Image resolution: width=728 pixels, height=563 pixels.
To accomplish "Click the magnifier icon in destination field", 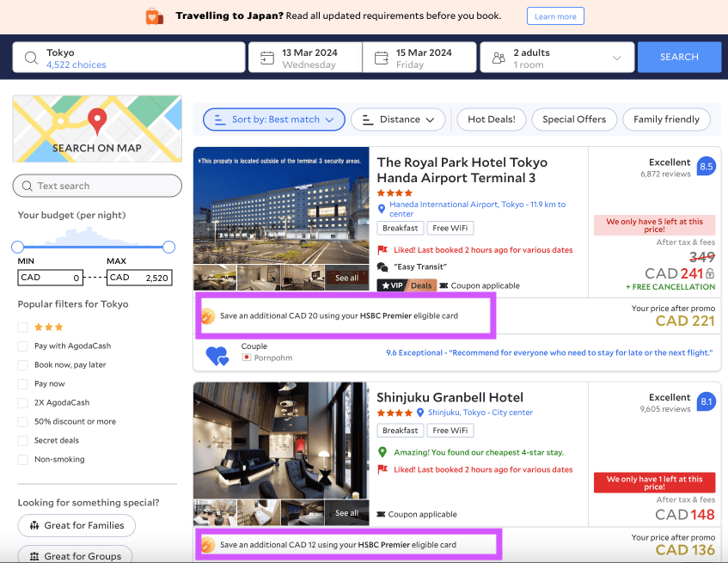I will click(31, 58).
